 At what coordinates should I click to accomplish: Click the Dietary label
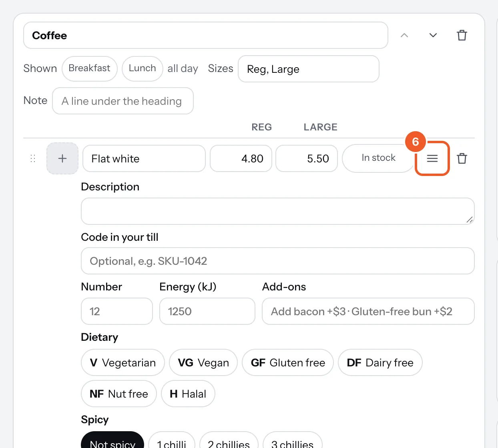pos(100,337)
